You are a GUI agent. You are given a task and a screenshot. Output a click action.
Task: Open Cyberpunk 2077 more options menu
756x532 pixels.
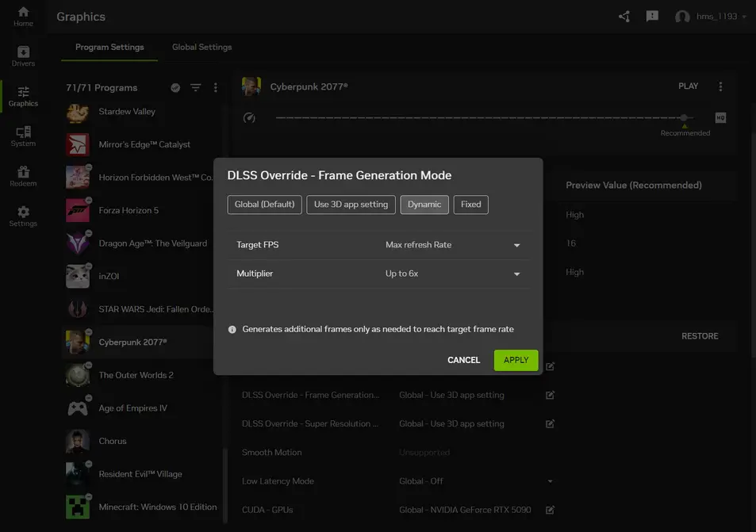pos(720,86)
